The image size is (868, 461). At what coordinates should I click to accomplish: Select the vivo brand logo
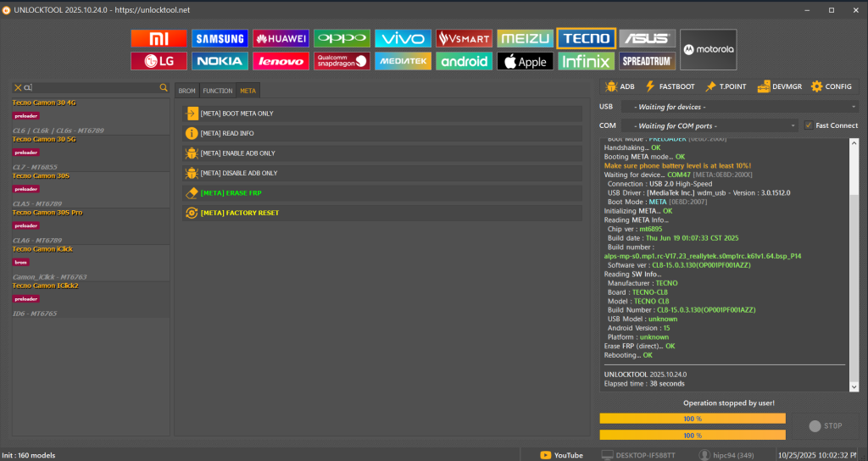[403, 38]
